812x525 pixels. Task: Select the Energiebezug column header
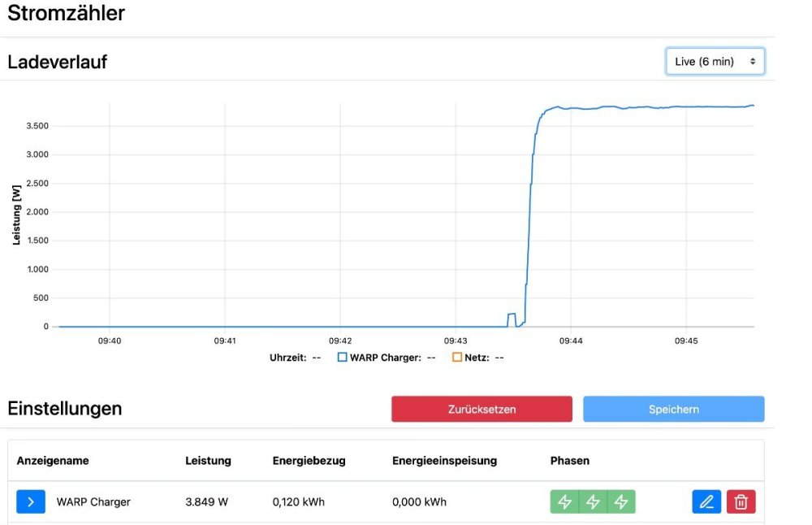[309, 461]
